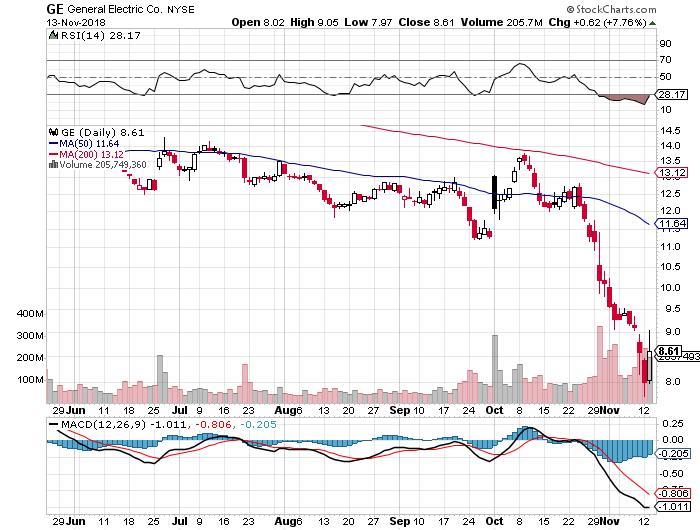Click the volume bars icon in the legend
700x530 pixels.
click(53, 164)
